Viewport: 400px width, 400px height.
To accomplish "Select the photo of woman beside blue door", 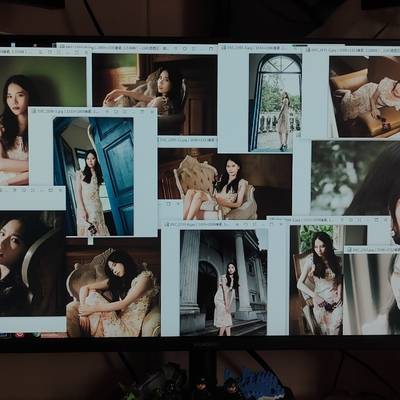I will (93, 176).
